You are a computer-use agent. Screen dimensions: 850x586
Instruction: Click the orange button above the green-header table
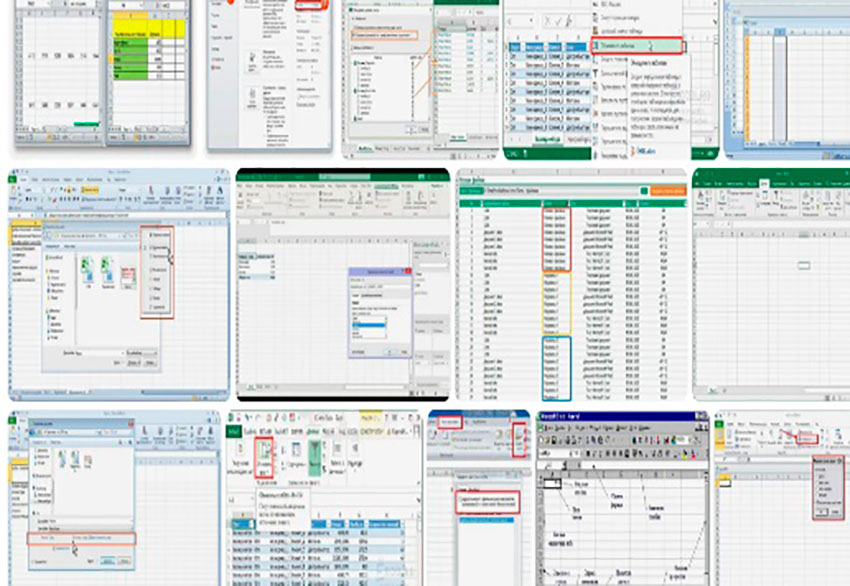tap(662, 189)
